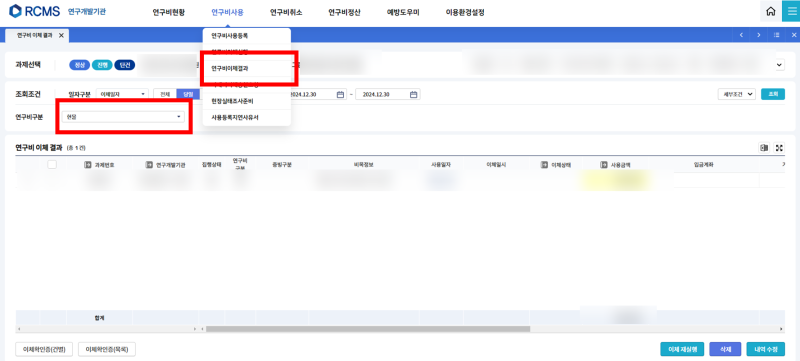Open the start date calendar icon
Screen dimensions: 800x361
click(340, 94)
